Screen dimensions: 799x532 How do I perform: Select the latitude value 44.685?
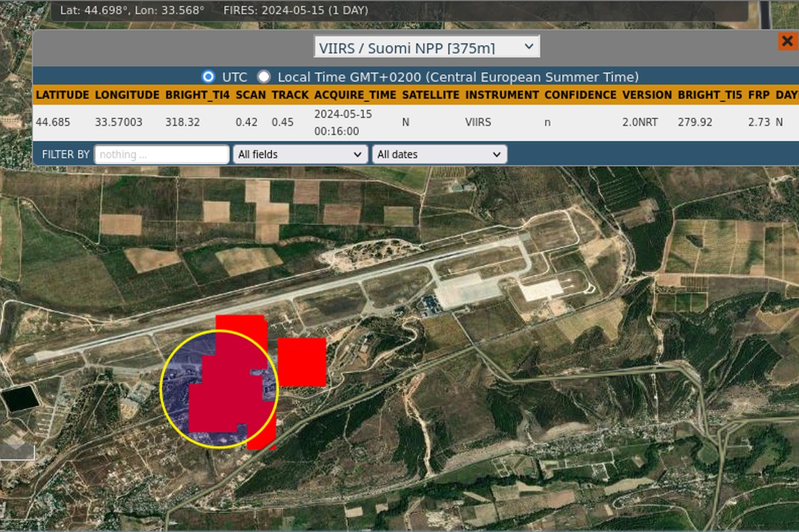pyautogui.click(x=53, y=122)
